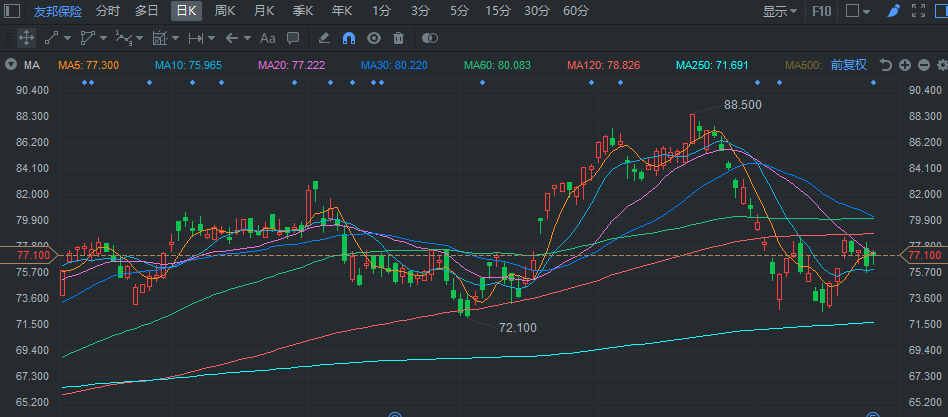Switch to 分时 intraday tab

(x=108, y=11)
